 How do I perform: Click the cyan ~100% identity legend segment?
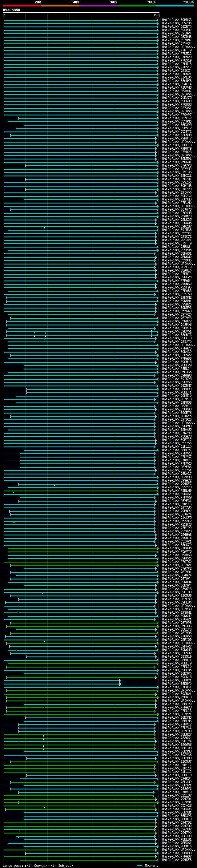click(175, 6)
